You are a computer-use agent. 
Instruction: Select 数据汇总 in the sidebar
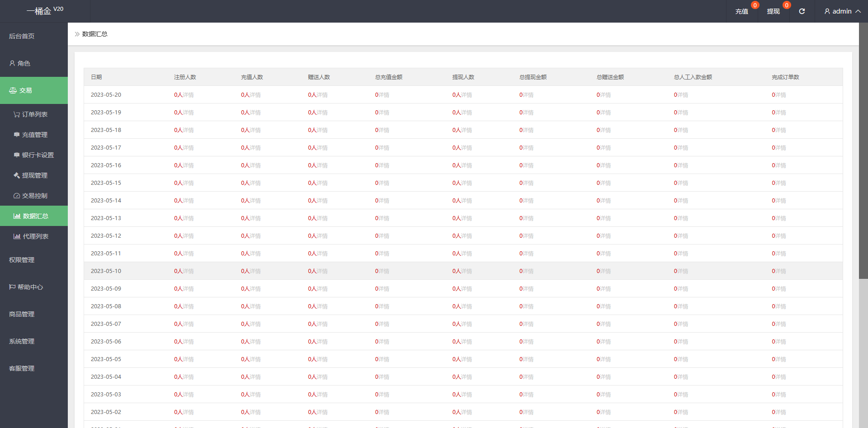tap(34, 216)
